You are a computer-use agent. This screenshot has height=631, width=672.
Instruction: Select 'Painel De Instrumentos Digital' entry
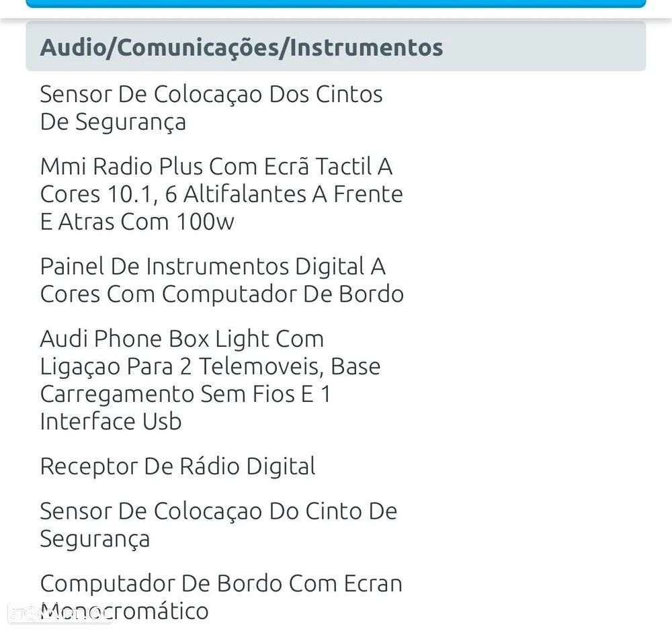point(212,267)
